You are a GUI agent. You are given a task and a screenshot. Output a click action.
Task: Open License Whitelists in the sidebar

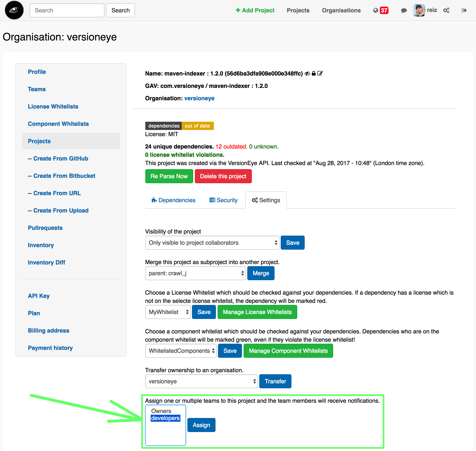coord(53,106)
